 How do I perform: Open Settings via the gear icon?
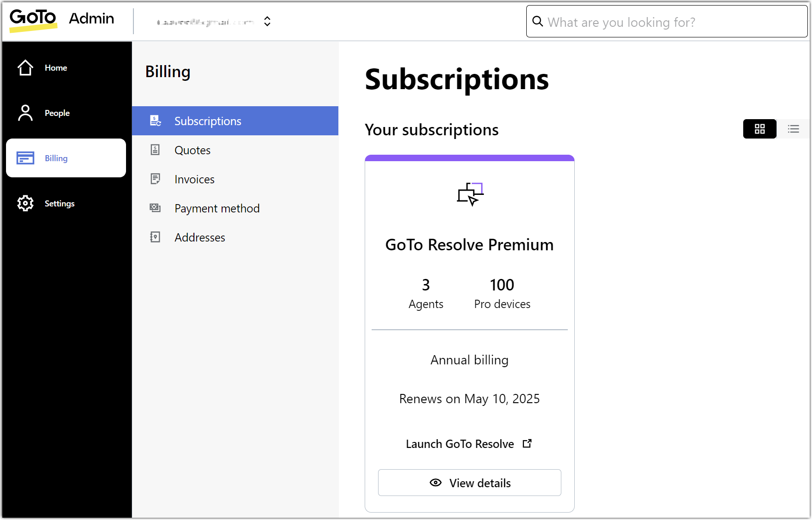coord(25,203)
